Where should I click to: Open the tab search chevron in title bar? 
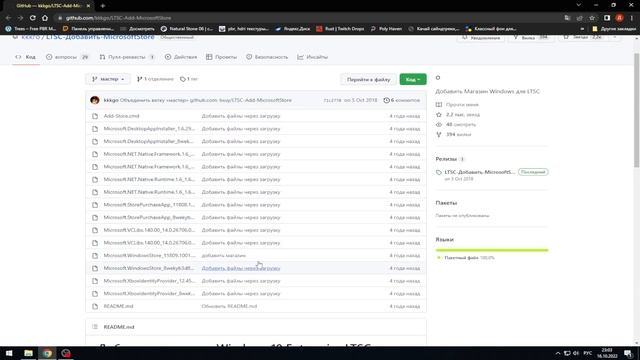pyautogui.click(x=578, y=5)
